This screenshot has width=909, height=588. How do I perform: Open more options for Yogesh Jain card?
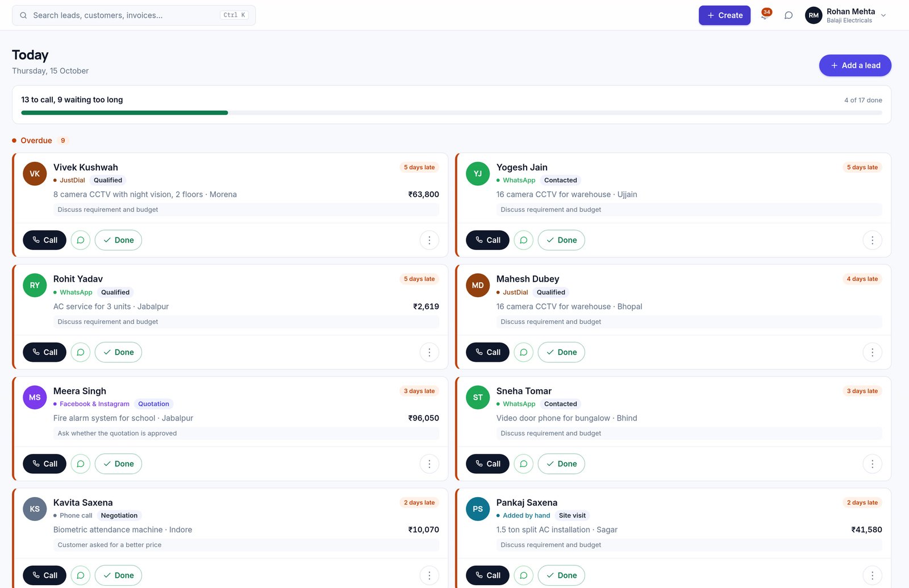coord(873,240)
